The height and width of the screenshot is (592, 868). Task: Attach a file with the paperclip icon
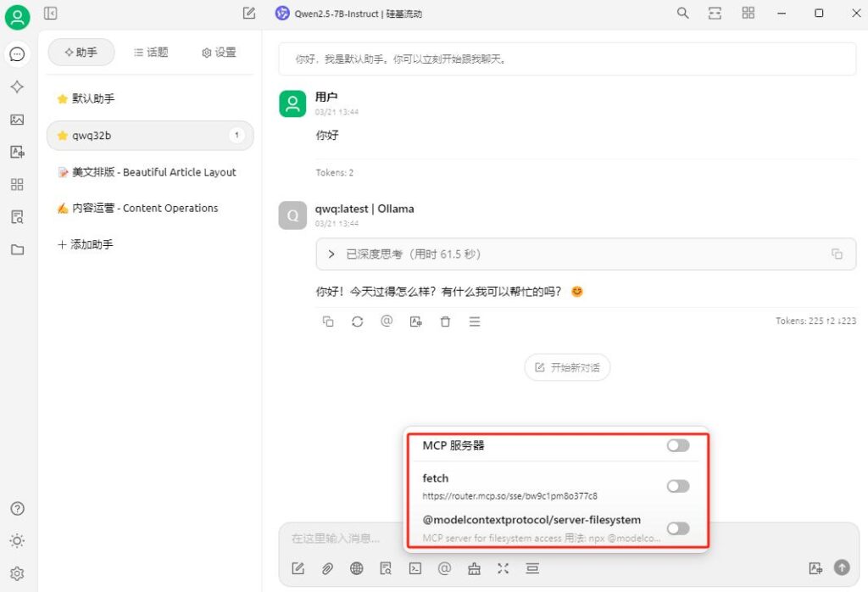tap(327, 568)
